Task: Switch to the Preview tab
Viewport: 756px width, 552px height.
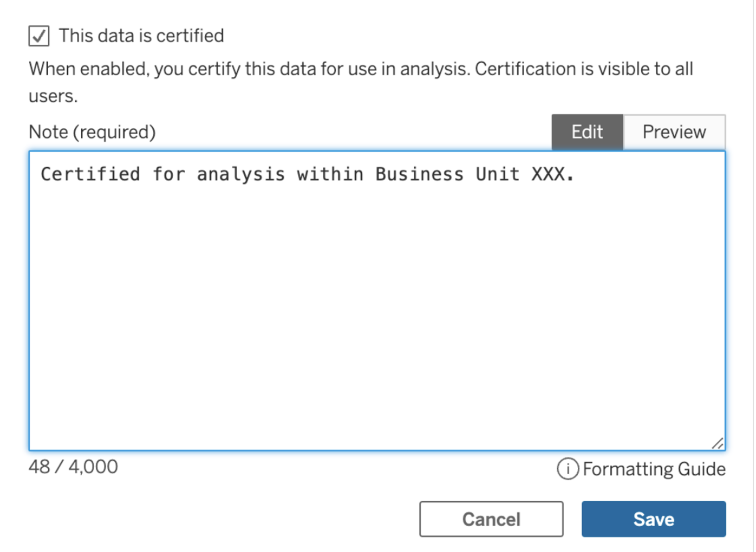Action: [x=673, y=132]
